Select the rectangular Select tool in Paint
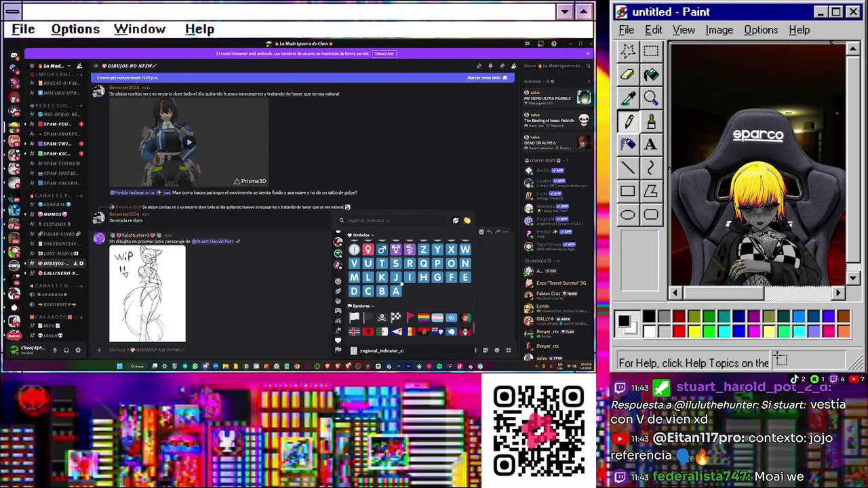868x488 pixels. point(651,52)
